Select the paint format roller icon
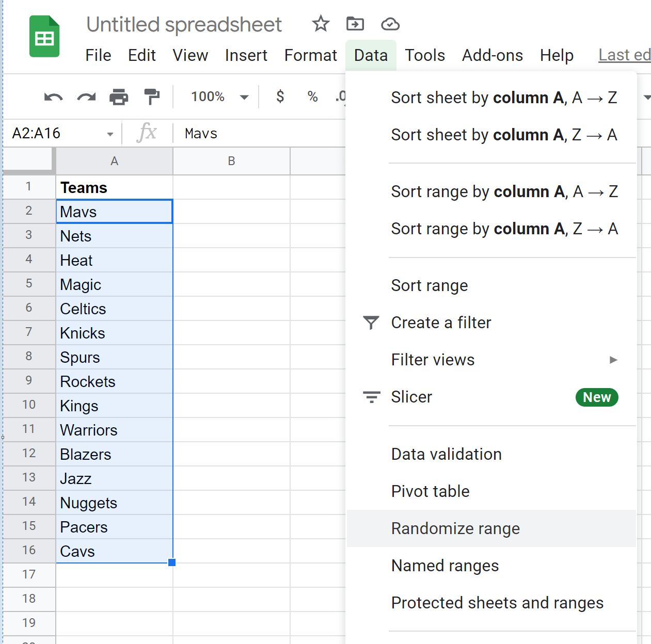 [151, 97]
